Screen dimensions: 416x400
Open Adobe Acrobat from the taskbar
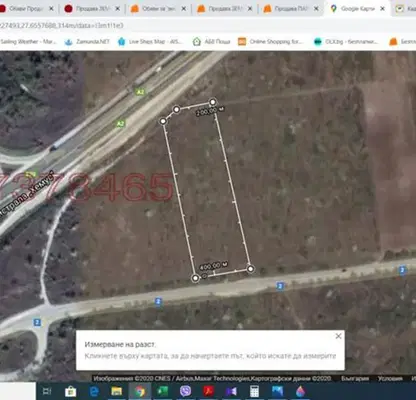click(209, 391)
